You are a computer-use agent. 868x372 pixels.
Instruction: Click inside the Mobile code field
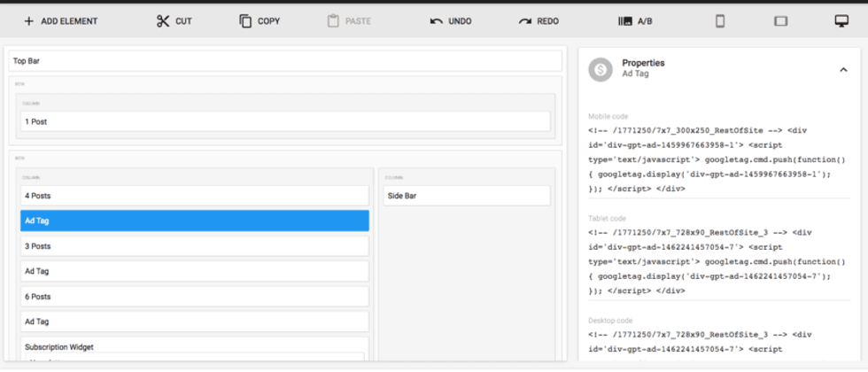click(x=718, y=160)
